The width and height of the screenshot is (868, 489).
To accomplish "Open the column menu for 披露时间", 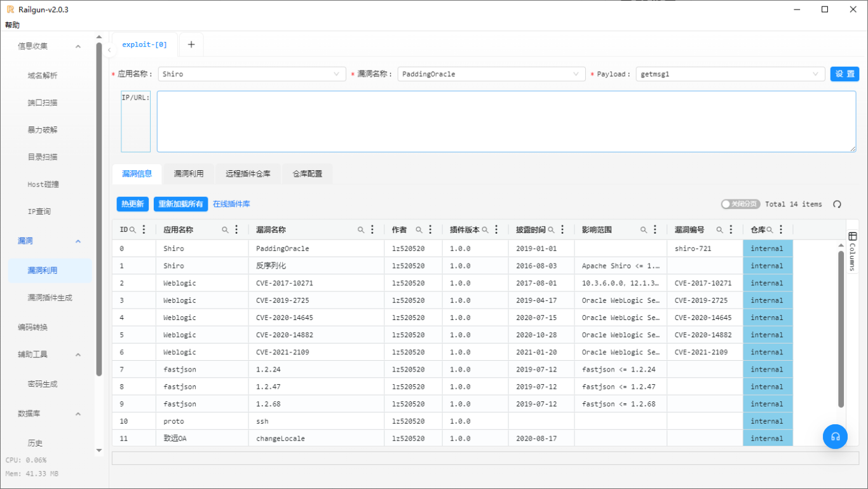I will point(562,230).
